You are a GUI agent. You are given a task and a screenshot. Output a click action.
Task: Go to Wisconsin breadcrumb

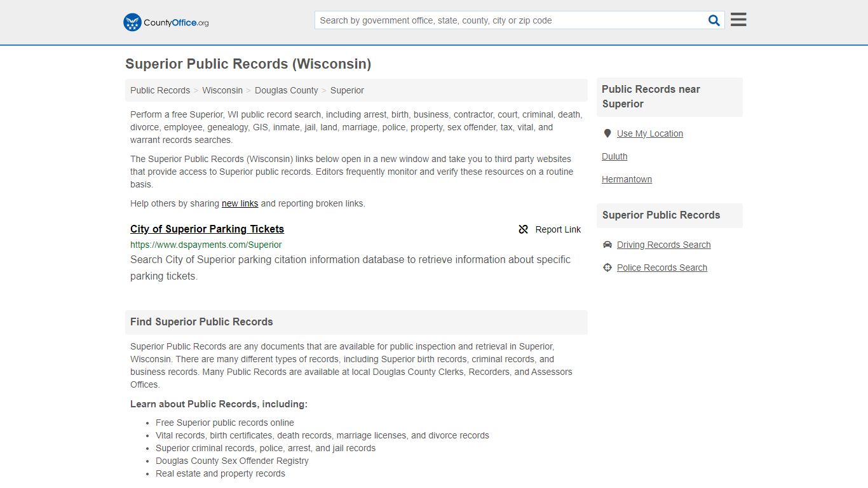pyautogui.click(x=222, y=90)
